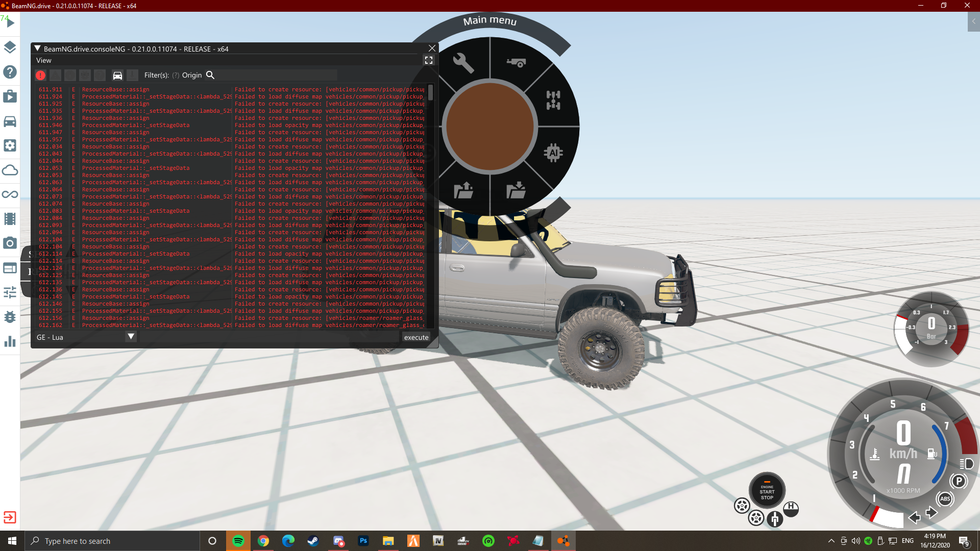Viewport: 980px width, 551px height.
Task: Click the right turn signal arrow
Action: tap(932, 513)
